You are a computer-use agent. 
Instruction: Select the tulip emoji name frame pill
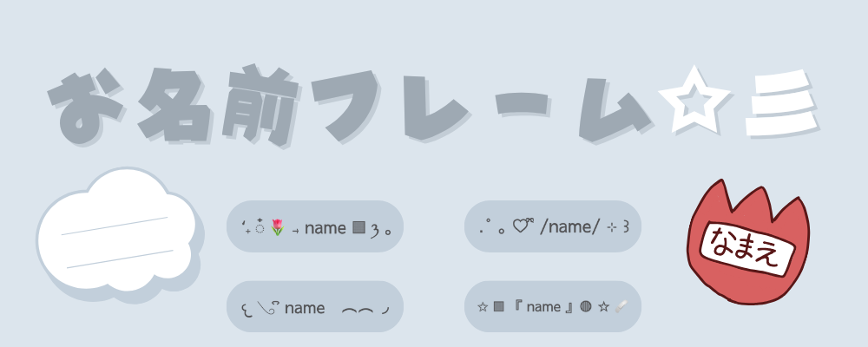coord(315,226)
